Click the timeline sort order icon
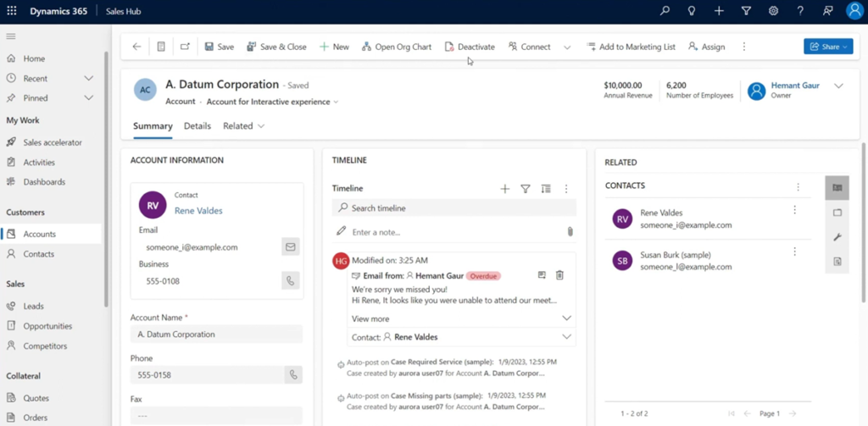Image resolution: width=868 pixels, height=426 pixels. click(x=546, y=189)
